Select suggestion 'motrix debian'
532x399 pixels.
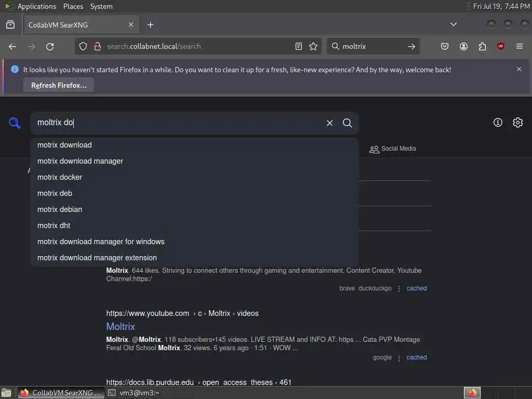194,209
